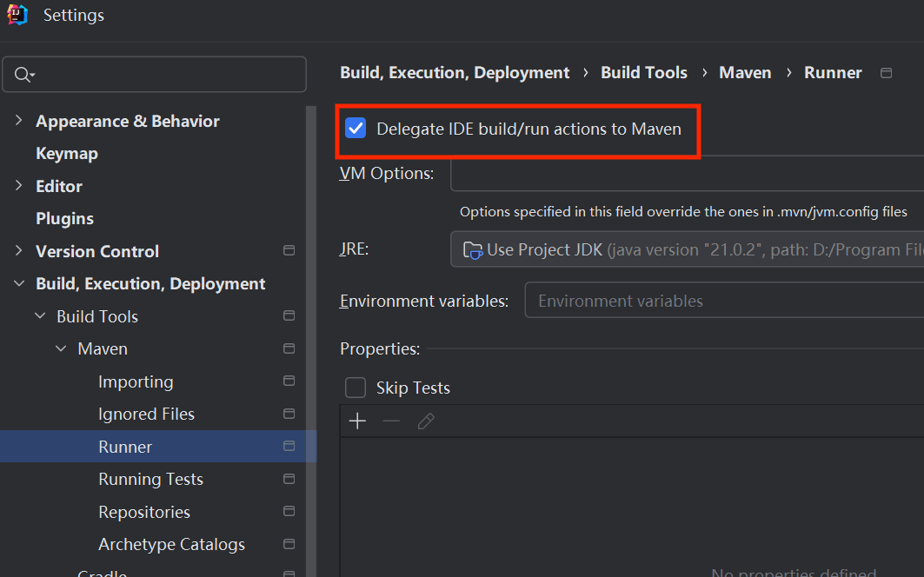Click the IntelliJ IDEA logo
Viewport: 924px width, 577px height.
(x=16, y=14)
